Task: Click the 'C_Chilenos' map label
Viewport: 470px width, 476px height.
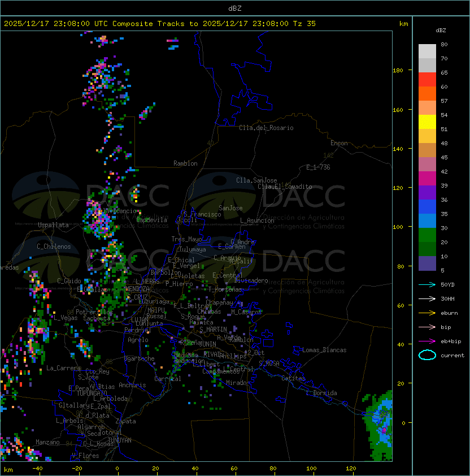Action: pos(54,246)
